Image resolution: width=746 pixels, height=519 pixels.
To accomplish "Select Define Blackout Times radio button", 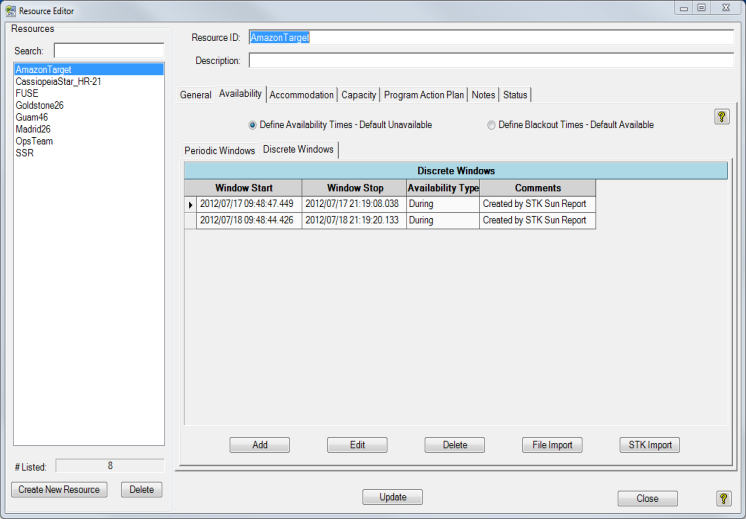I will [491, 125].
